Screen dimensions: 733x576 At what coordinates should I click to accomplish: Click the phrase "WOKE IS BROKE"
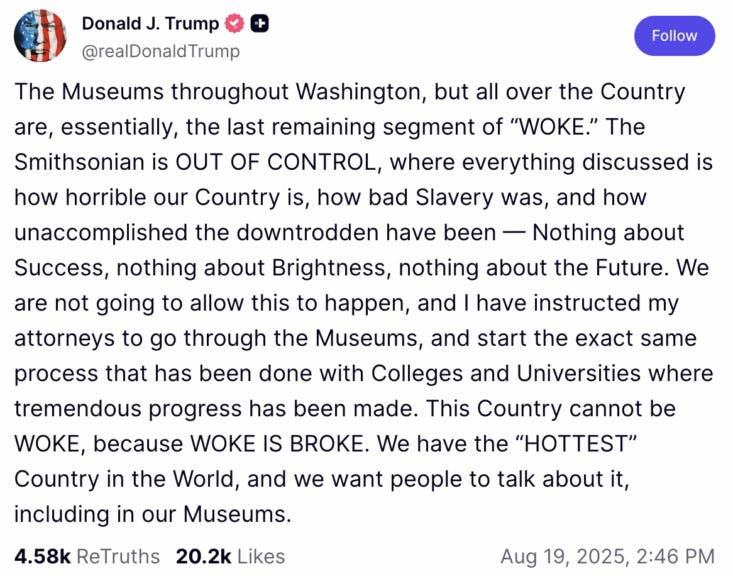coord(277,444)
